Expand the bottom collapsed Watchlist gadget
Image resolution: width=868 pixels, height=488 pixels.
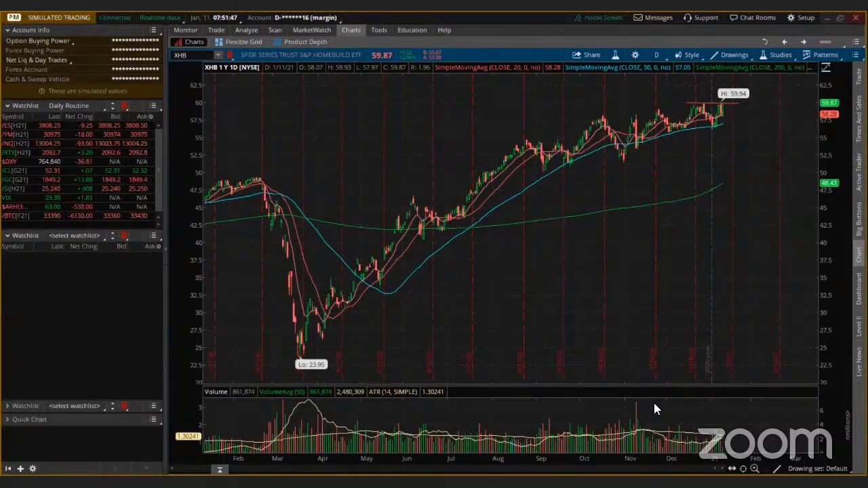click(7, 406)
